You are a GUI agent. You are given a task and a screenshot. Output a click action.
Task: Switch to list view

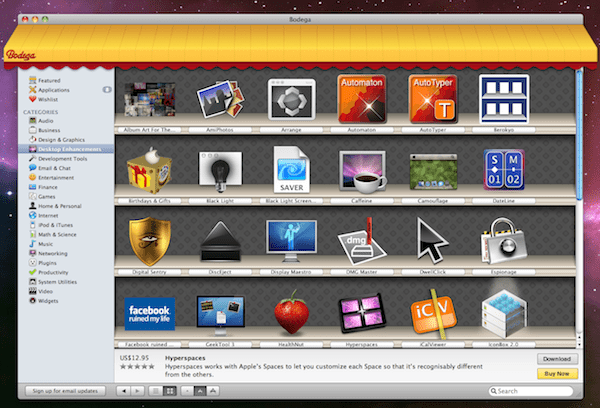[x=155, y=391]
